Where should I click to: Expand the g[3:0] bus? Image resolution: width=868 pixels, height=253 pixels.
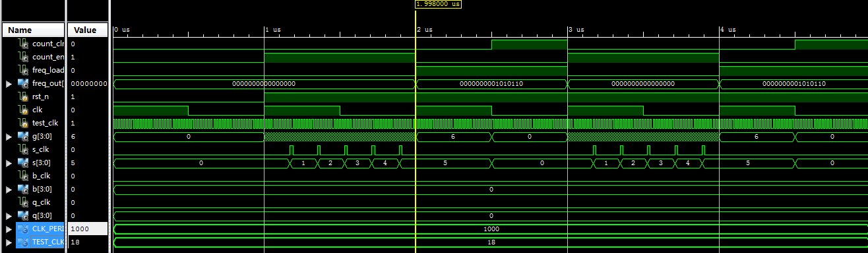click(9, 137)
